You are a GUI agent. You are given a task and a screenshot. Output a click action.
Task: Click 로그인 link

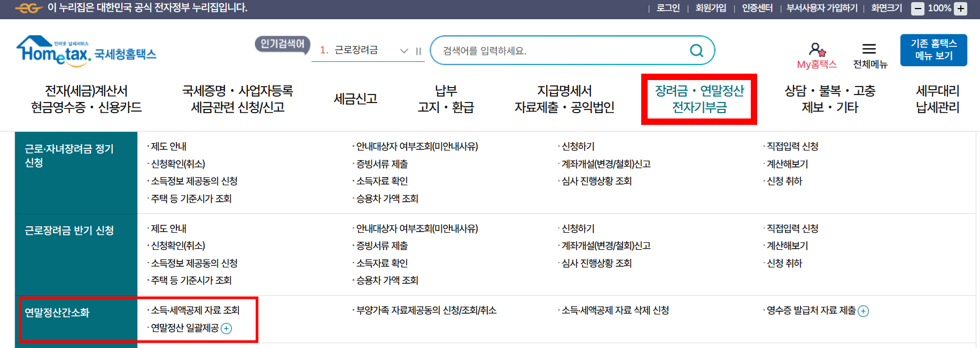pyautogui.click(x=668, y=8)
